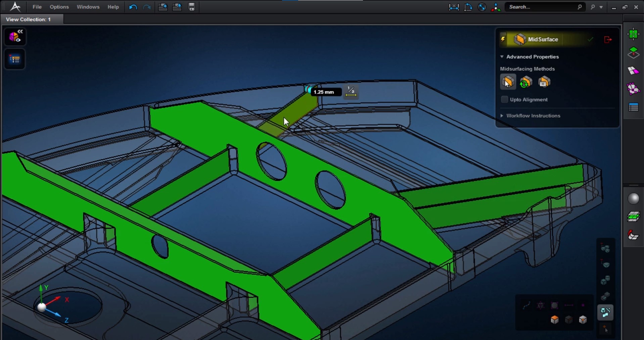644x340 pixels.
Task: Select the magenta edge line filter icon
Action: coord(569,305)
